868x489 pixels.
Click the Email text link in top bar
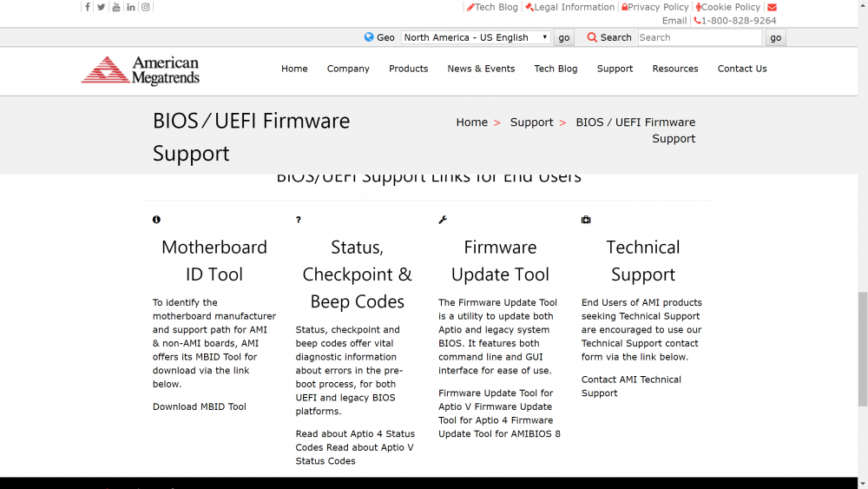[674, 21]
